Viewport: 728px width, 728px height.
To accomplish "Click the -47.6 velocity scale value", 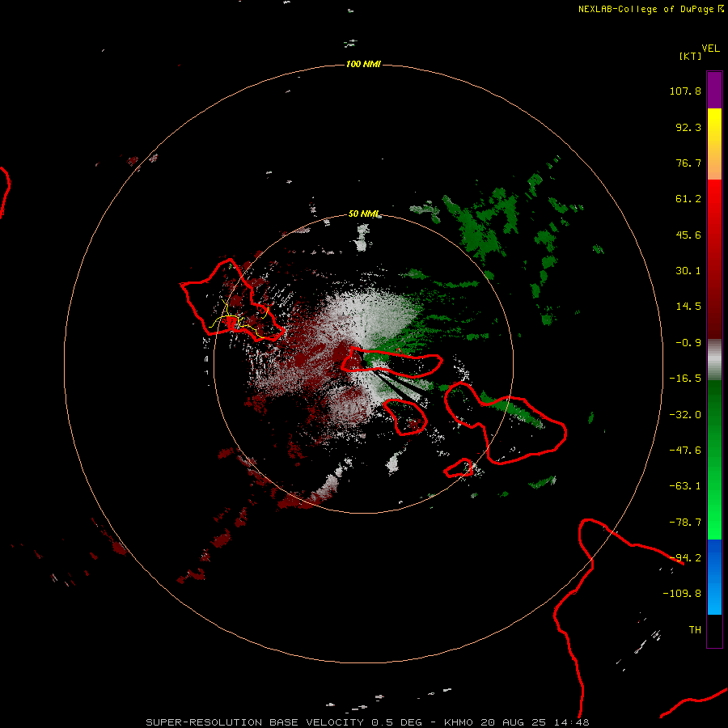I will tap(685, 451).
